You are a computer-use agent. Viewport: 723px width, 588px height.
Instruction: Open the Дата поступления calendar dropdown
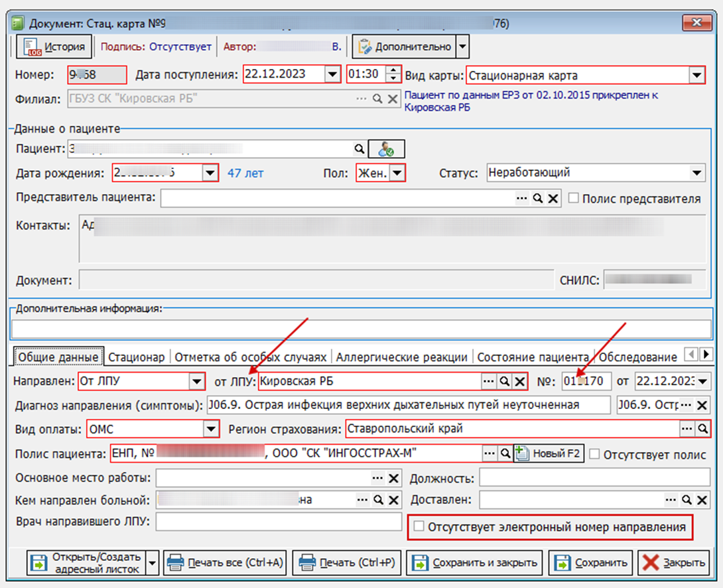pyautogui.click(x=332, y=74)
